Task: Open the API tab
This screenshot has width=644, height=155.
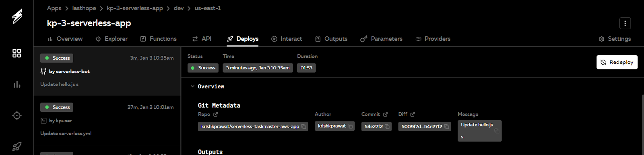Action: [x=202, y=39]
